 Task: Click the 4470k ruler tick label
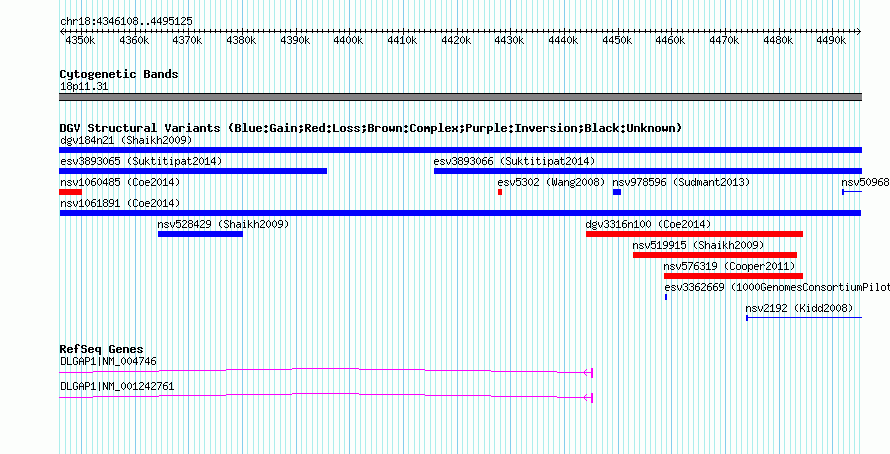tap(725, 41)
